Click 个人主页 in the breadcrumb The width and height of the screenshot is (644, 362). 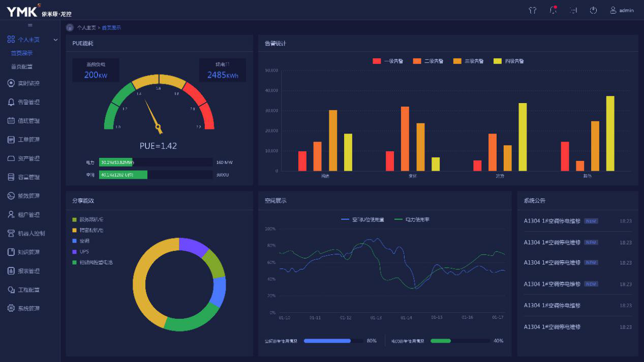[86, 27]
